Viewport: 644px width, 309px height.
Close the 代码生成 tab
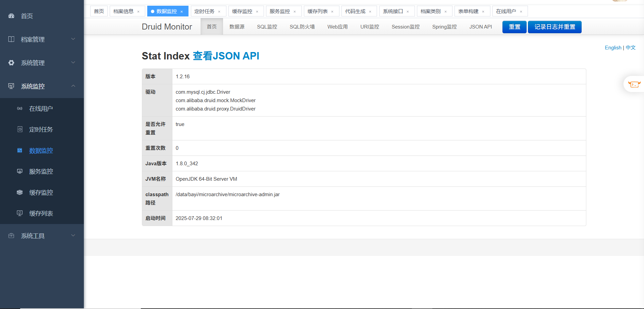point(370,11)
